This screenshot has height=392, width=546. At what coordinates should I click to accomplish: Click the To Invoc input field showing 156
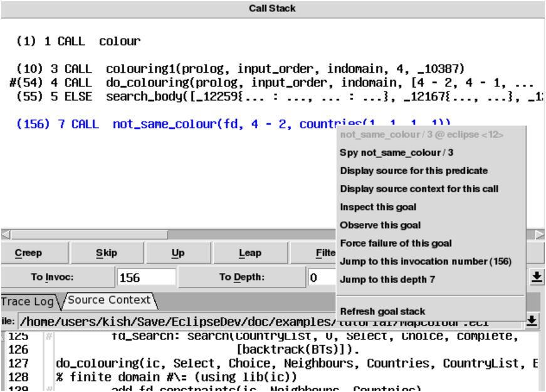click(146, 277)
